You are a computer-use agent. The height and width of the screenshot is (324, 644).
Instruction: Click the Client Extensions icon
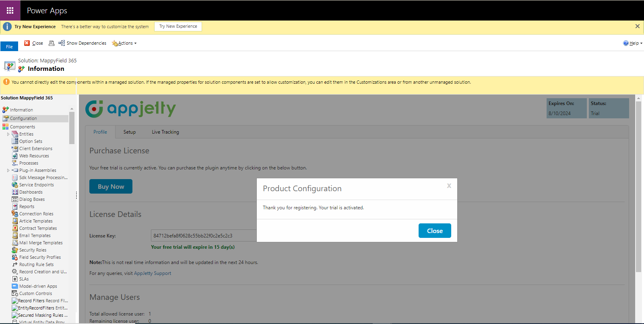[x=15, y=149]
